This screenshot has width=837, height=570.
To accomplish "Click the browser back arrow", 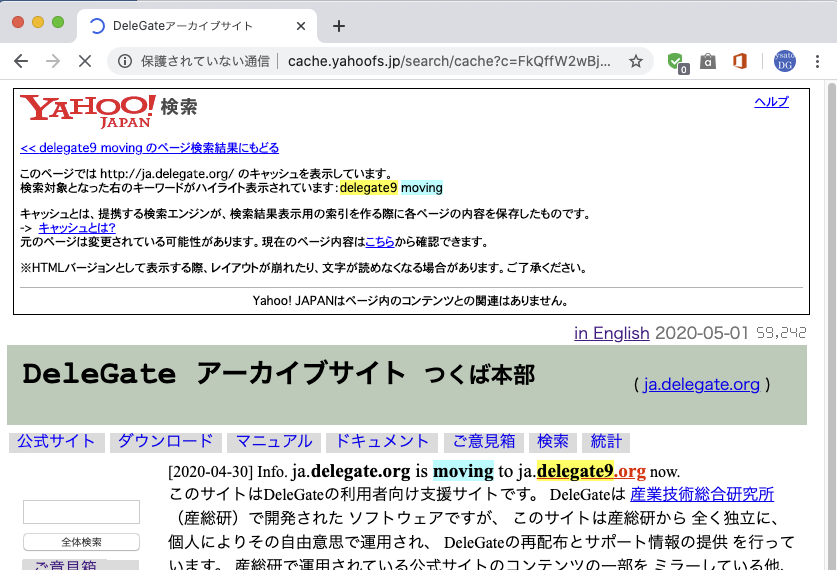I will point(21,61).
